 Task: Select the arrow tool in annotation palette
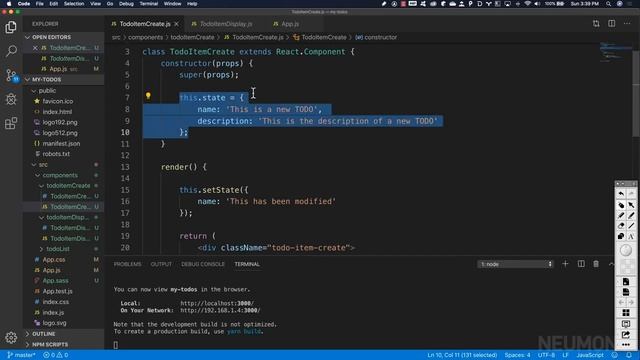click(x=631, y=205)
